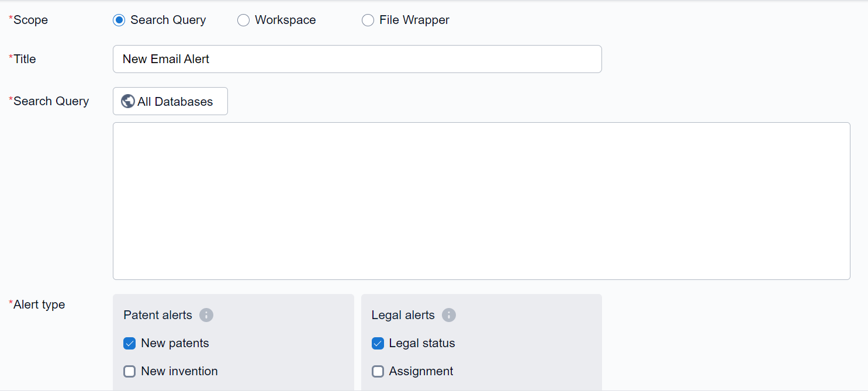Open the All Databases selector

170,102
